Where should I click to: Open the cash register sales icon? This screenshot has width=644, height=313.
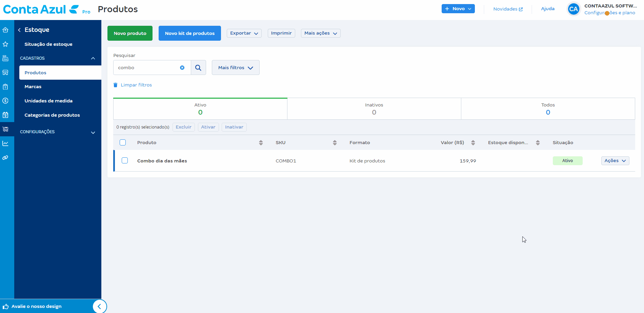tap(5, 58)
